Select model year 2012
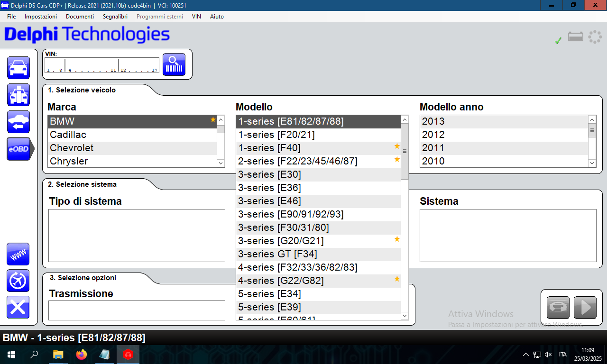Viewport: 607px width, 364px height. tap(504, 135)
